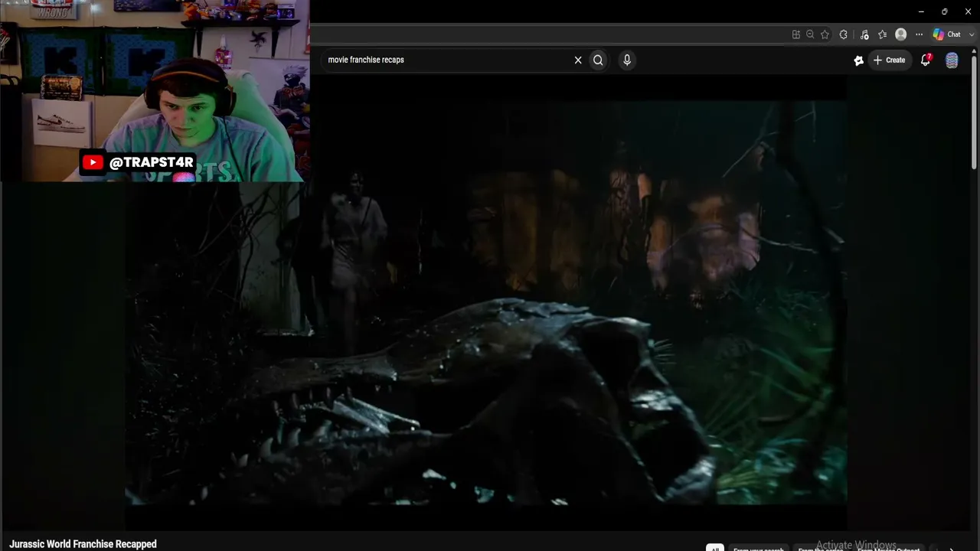Open the YouTube account avatar menu
980x551 pixels.
pyautogui.click(x=952, y=60)
